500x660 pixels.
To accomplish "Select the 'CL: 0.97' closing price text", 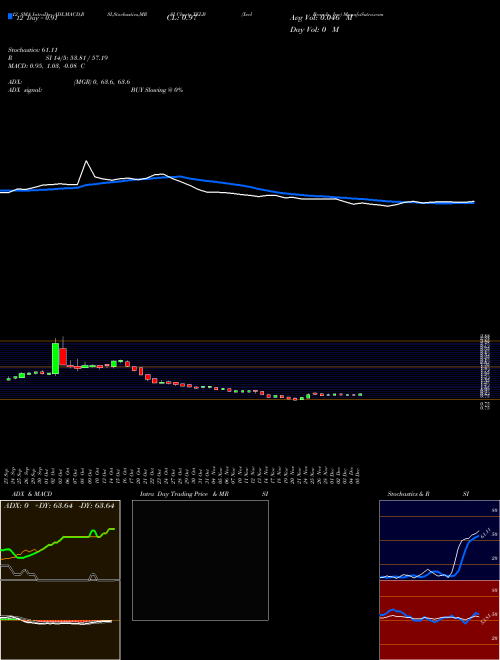I will point(182,19).
